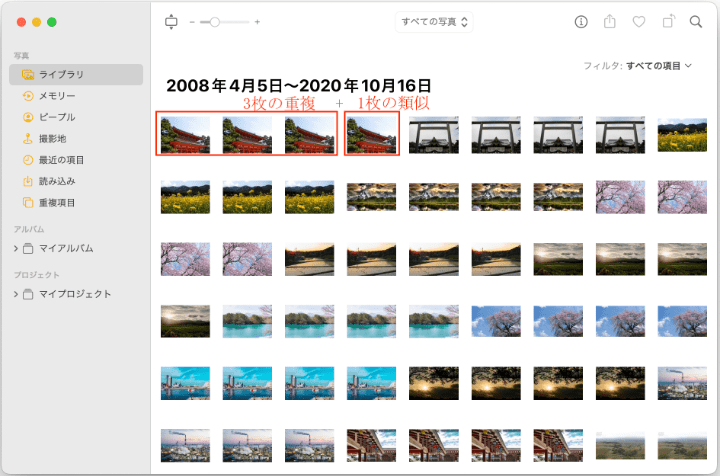Click the zoom in plus button
720x476 pixels.
[257, 22]
